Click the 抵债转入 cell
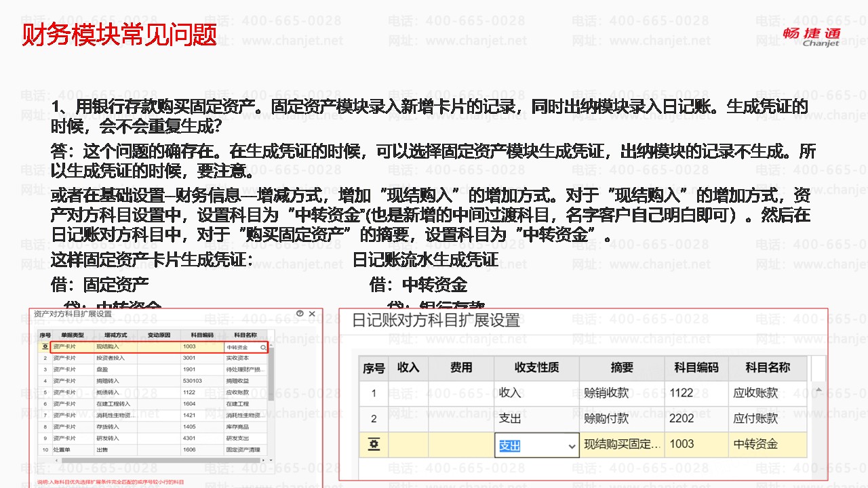This screenshot has width=868, height=488. 116,392
